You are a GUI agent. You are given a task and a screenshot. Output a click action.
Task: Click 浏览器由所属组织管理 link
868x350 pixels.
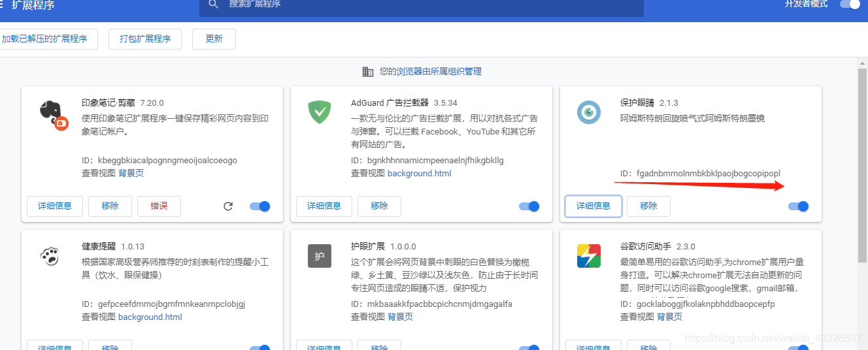439,72
